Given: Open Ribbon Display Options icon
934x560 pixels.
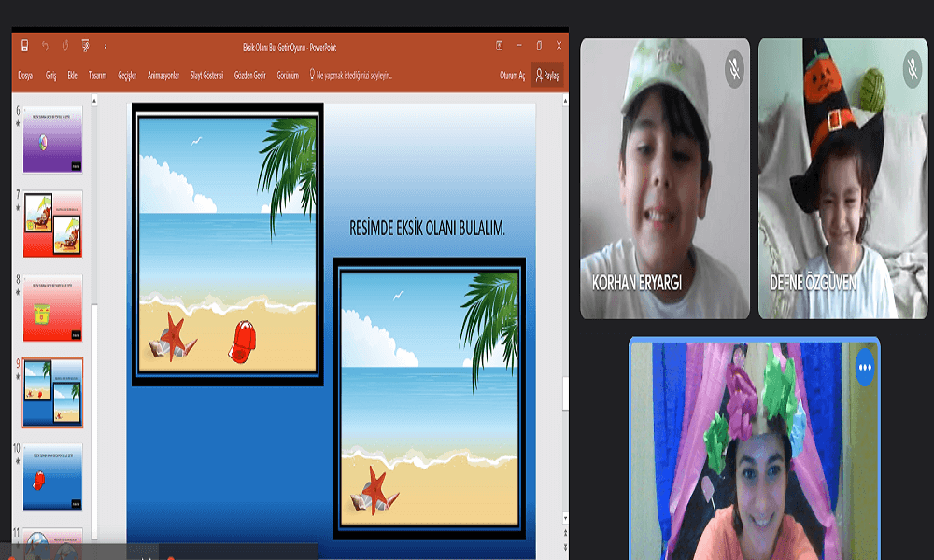Looking at the screenshot, I should coord(499,46).
